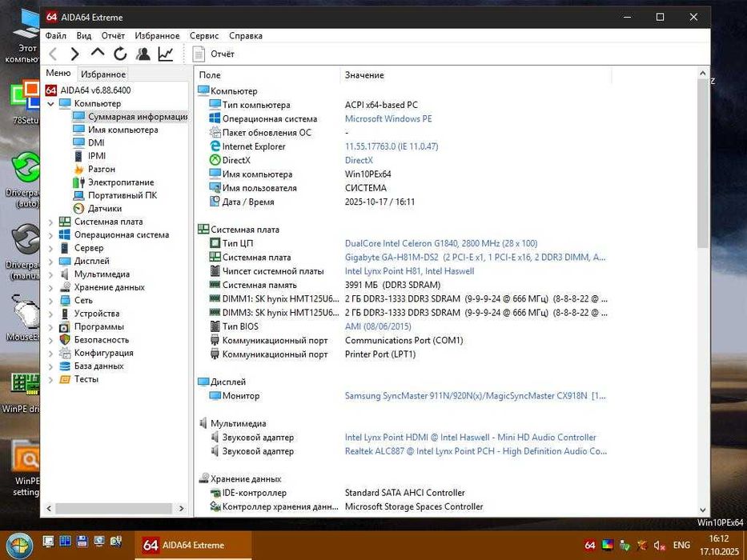Click the DMI icon in the tree
The image size is (747, 560).
point(78,142)
